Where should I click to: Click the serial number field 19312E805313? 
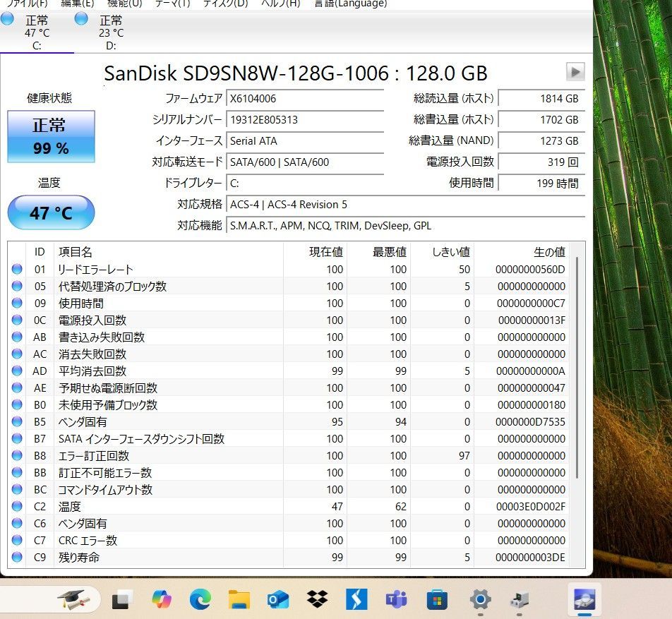pos(305,119)
